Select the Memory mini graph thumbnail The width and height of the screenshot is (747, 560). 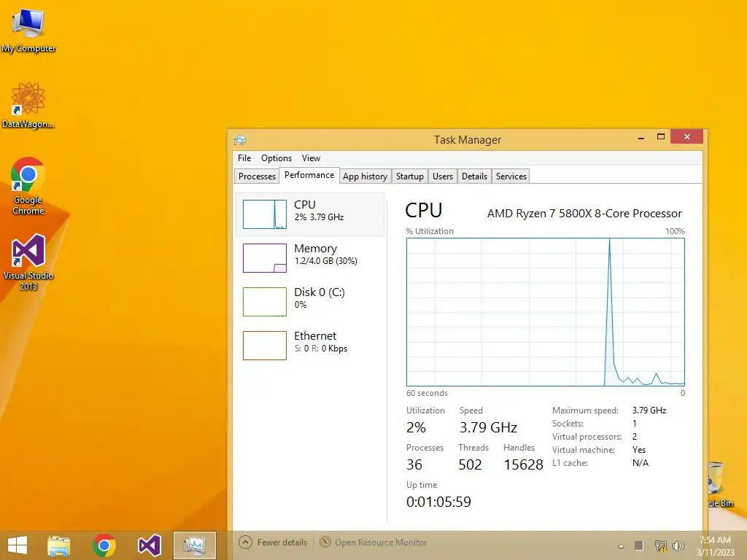coord(265,258)
